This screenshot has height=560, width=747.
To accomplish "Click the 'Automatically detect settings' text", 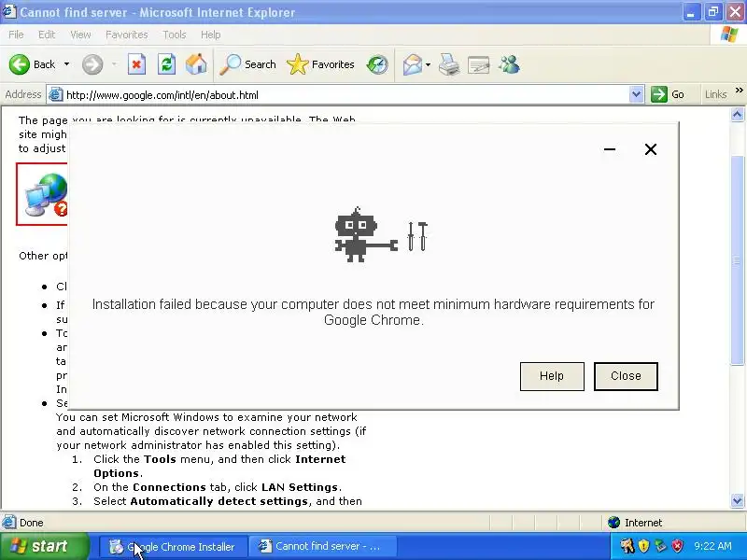I will [x=219, y=501].
